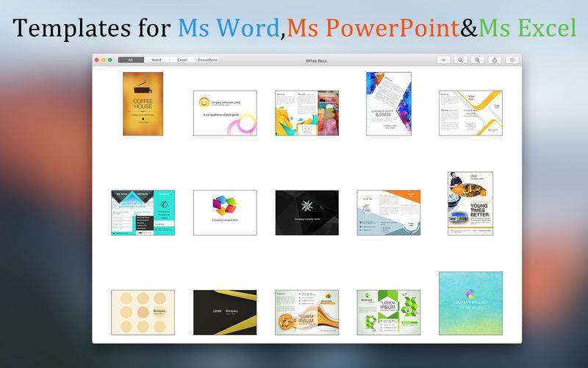Click the zoom out magnifier icon
This screenshot has height=368, width=588.
pyautogui.click(x=461, y=60)
